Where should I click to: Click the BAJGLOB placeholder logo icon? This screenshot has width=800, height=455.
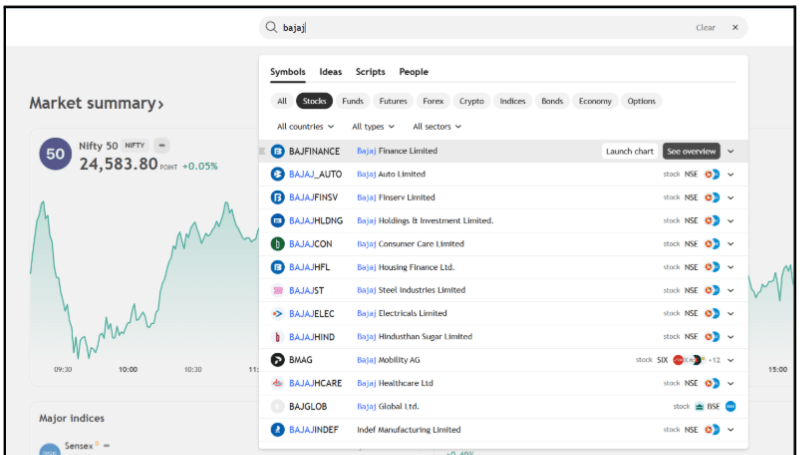(x=278, y=406)
